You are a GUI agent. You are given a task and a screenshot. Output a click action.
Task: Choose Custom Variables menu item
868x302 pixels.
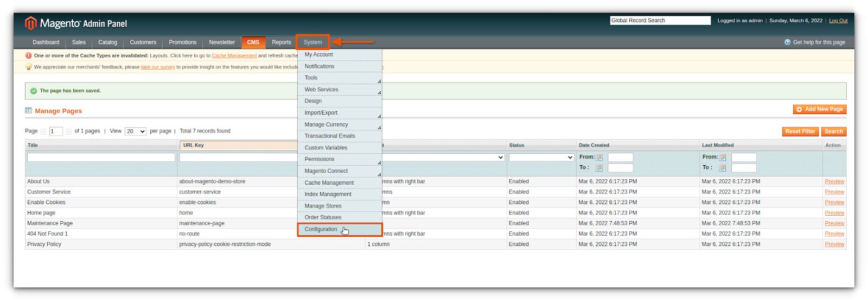tap(340, 148)
